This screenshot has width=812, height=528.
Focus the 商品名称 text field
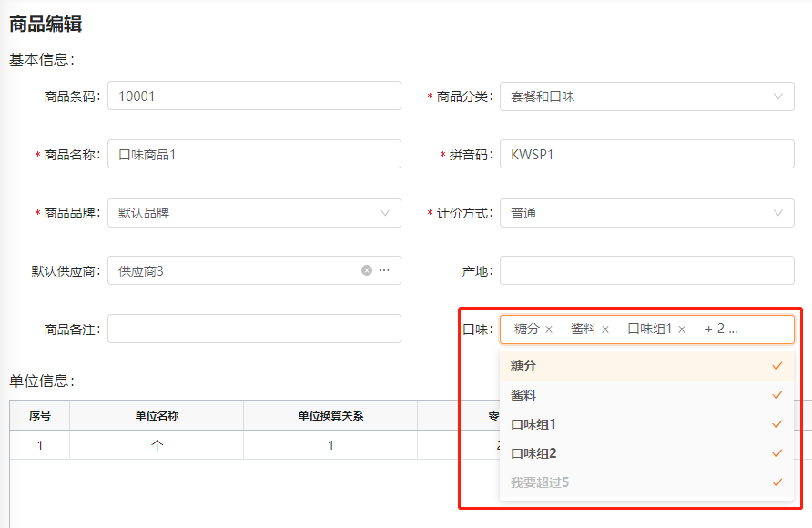pos(254,154)
